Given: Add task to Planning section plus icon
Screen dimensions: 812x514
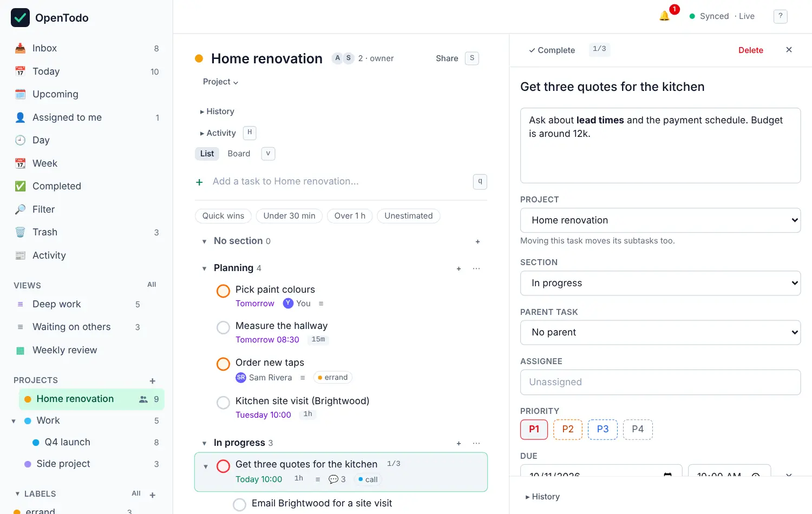Looking at the screenshot, I should [459, 268].
